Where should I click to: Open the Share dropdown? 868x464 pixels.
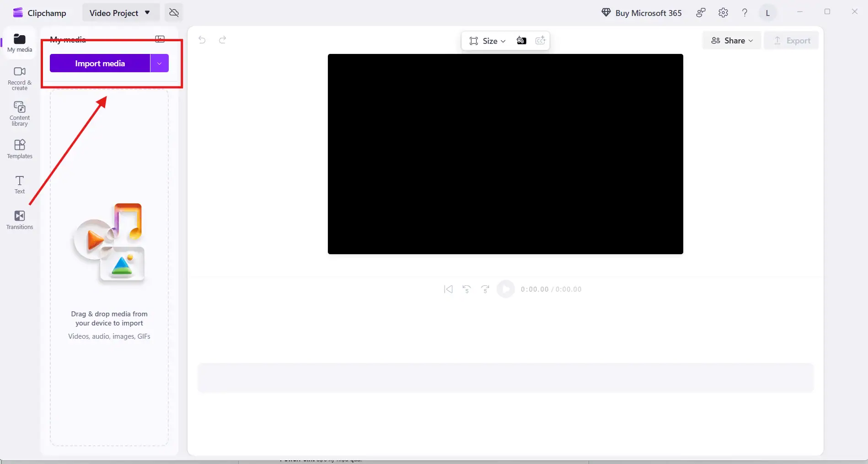pos(732,40)
